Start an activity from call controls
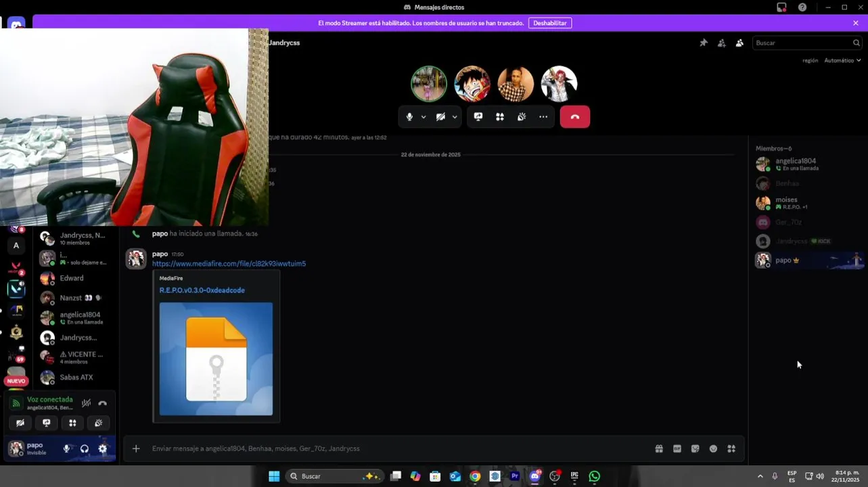 [x=500, y=117]
